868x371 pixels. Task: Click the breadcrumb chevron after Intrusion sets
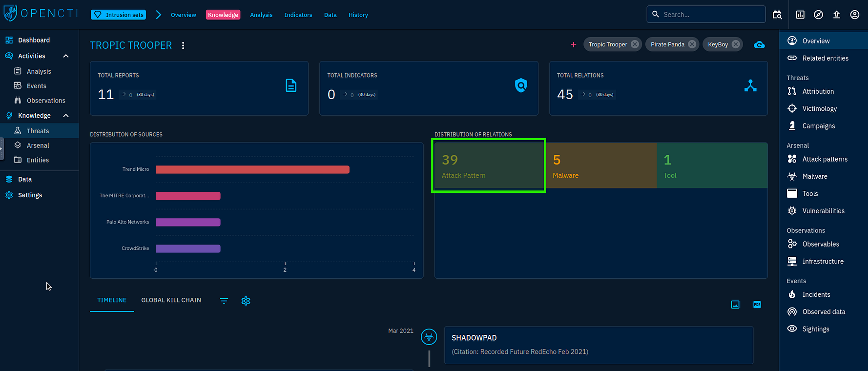158,15
